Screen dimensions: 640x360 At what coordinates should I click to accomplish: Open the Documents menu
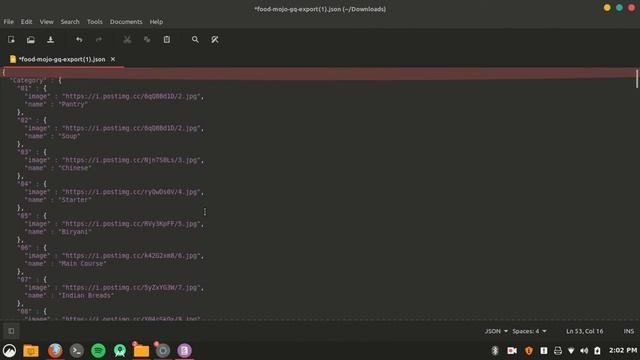point(126,22)
